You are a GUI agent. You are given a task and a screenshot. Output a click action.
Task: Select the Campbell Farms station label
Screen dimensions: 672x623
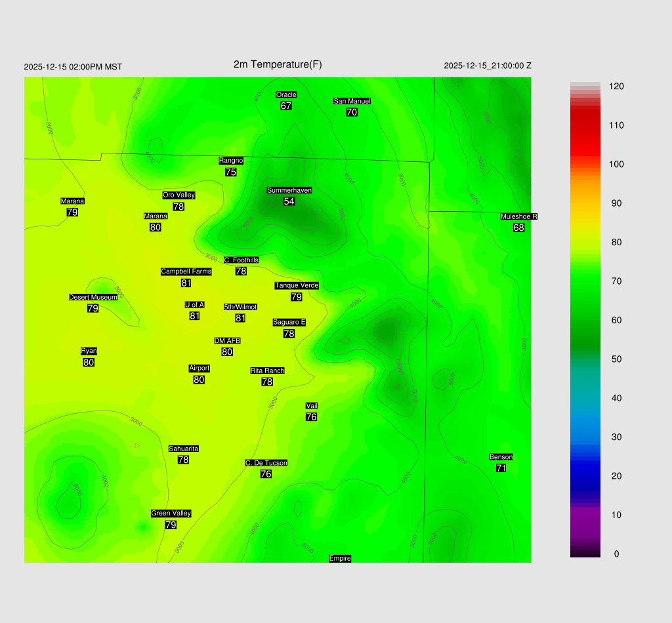click(186, 271)
